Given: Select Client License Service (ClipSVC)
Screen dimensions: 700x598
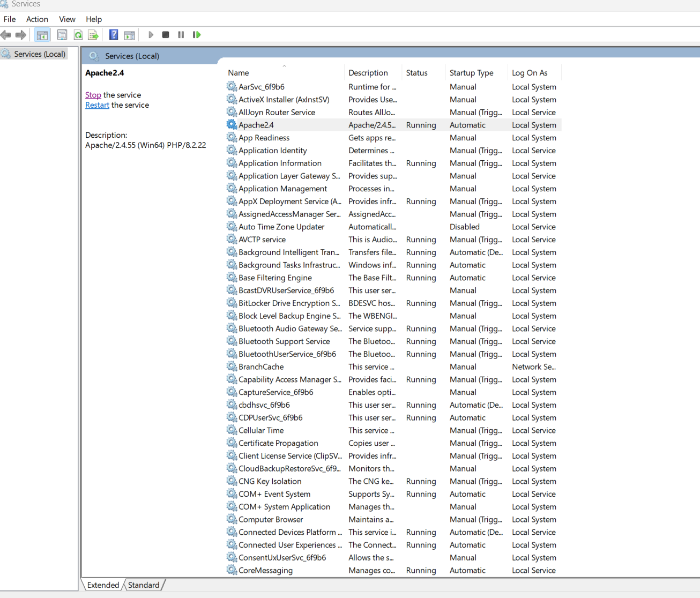Looking at the screenshot, I should pyautogui.click(x=393, y=456).
